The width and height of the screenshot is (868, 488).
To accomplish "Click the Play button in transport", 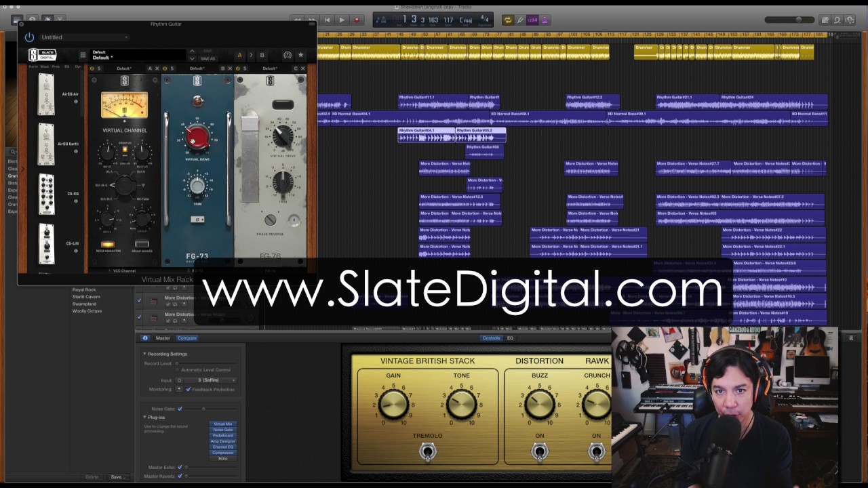I will click(x=342, y=20).
